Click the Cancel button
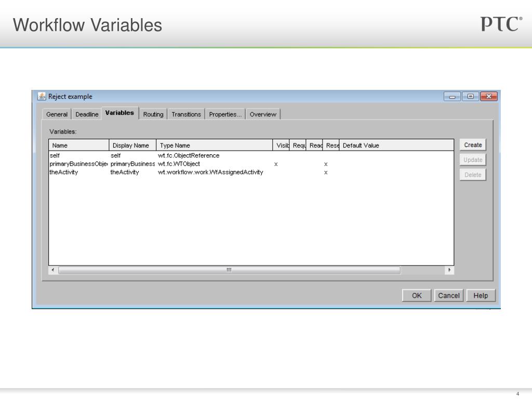 pos(448,296)
